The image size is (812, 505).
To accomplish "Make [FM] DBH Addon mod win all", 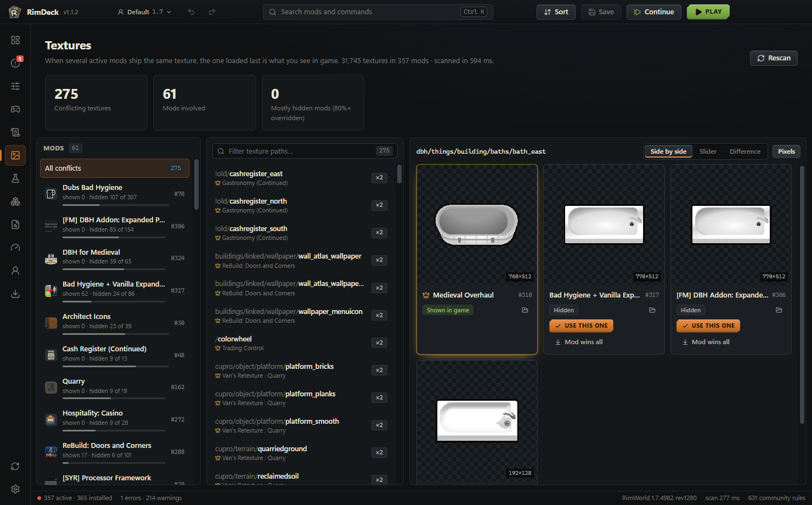I will [706, 342].
